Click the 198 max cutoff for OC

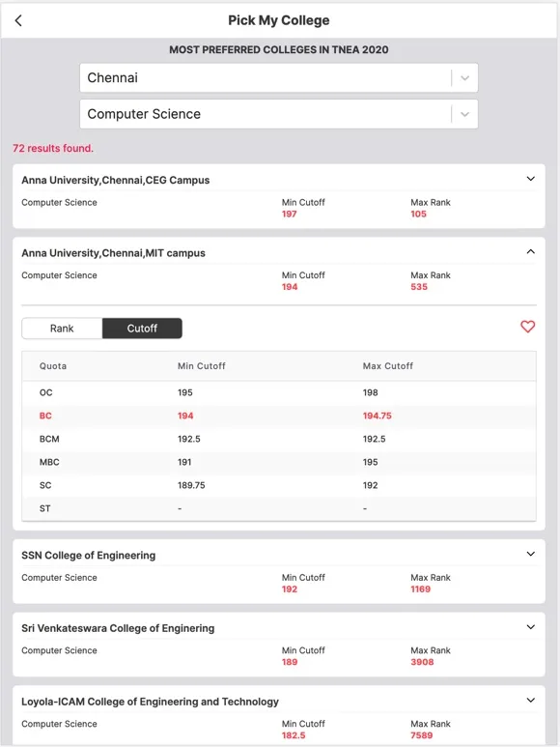(370, 392)
